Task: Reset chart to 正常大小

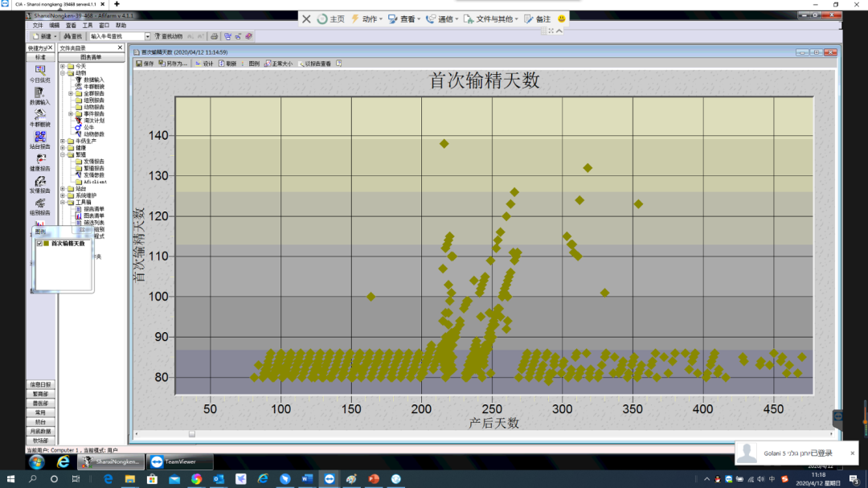Action: click(x=278, y=64)
